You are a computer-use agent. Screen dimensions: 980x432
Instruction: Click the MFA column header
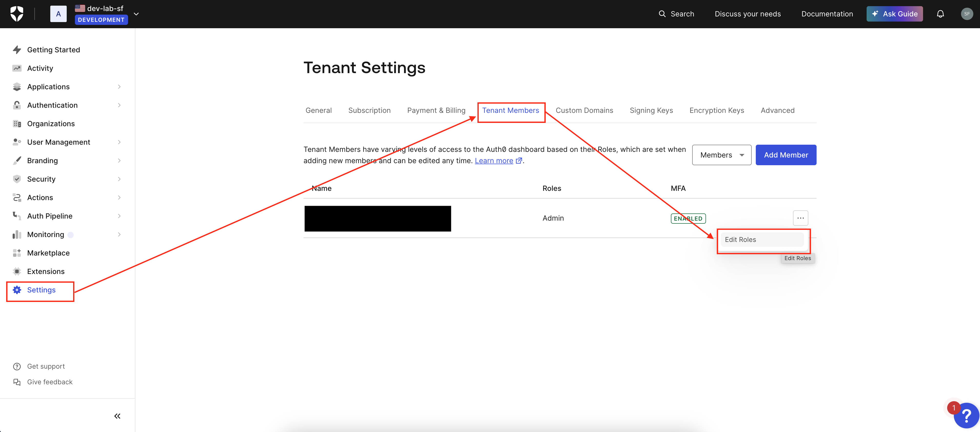pos(678,188)
